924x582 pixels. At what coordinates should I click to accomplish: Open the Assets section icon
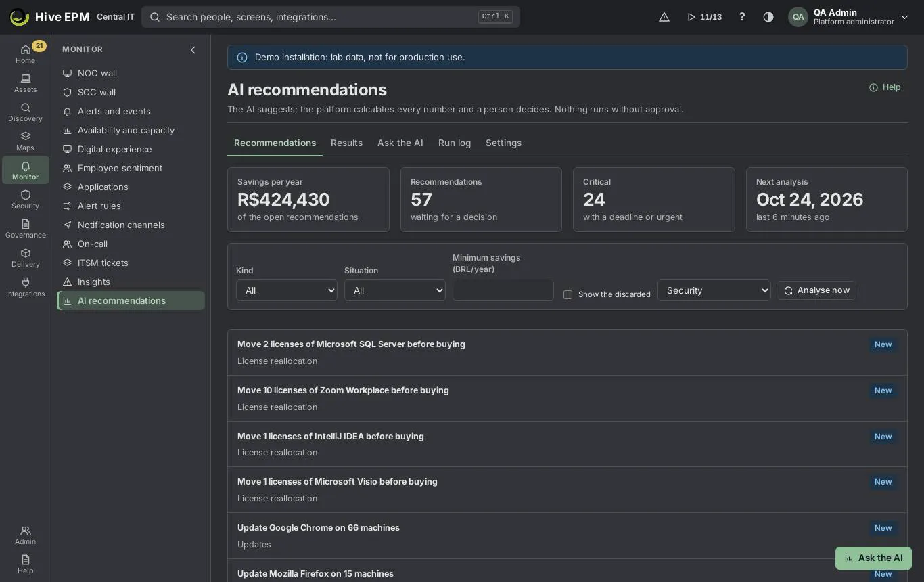(x=25, y=83)
